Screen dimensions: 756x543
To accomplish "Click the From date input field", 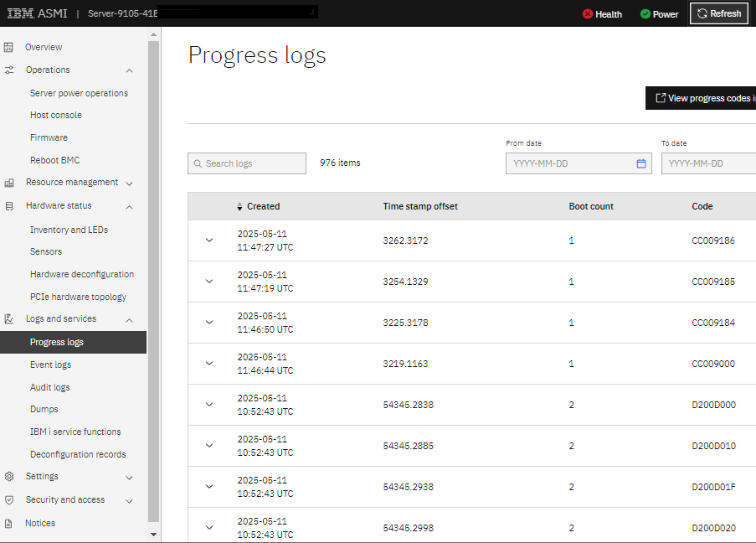I will [579, 163].
